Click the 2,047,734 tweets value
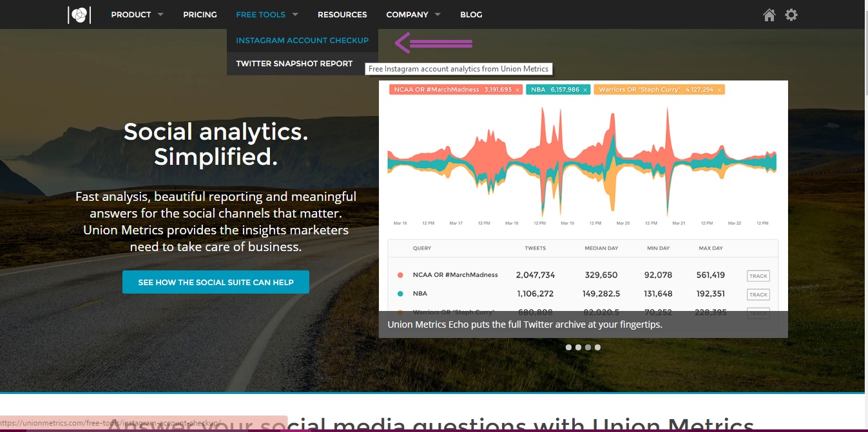This screenshot has height=432, width=868. 535,275
